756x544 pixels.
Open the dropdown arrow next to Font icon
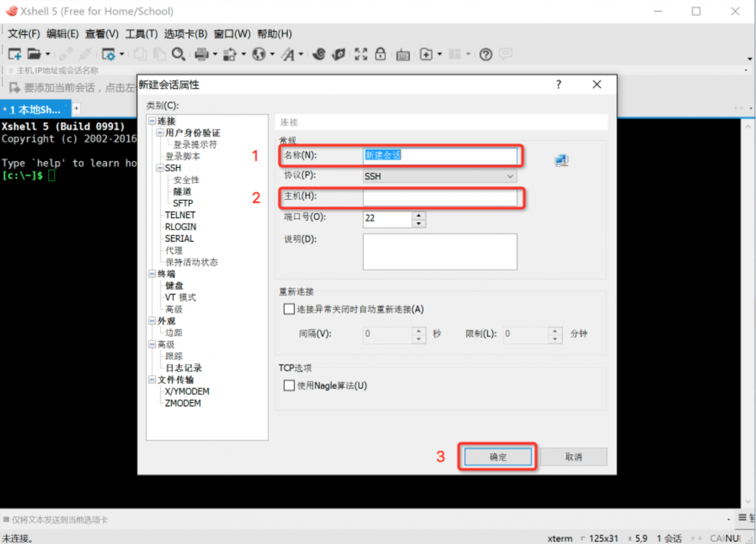pyautogui.click(x=301, y=54)
